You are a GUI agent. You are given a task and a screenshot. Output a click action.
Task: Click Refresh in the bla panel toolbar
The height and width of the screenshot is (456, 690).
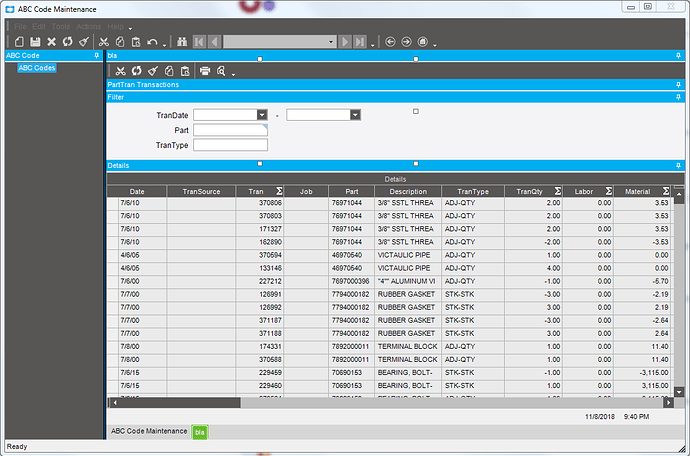(x=136, y=71)
